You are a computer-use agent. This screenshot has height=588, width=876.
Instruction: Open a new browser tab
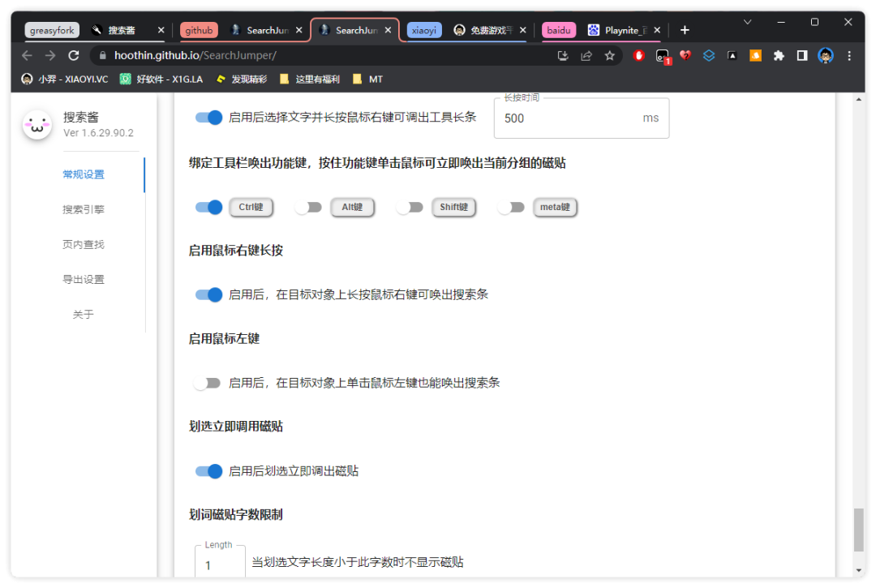pyautogui.click(x=685, y=30)
